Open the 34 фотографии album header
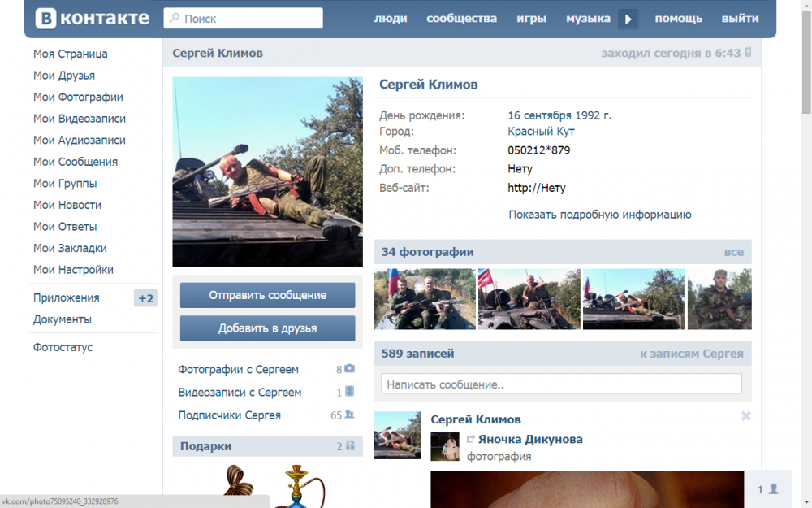812x508 pixels. coord(427,252)
